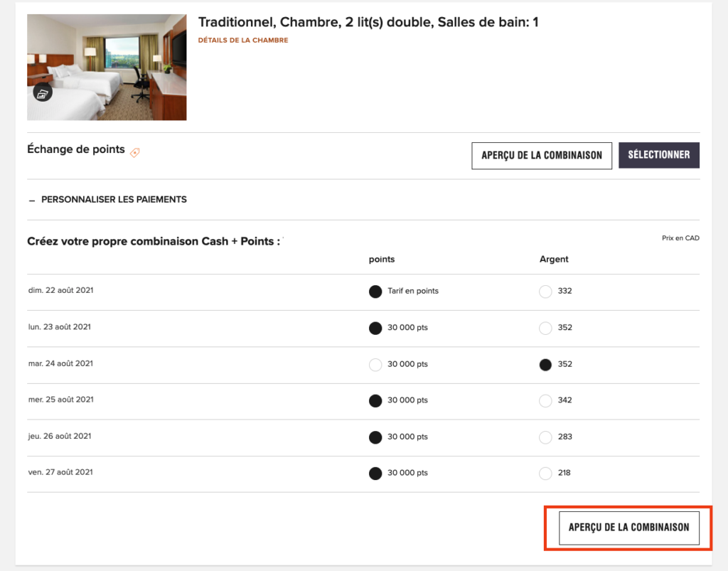Click the tag icon beside Échange de points
This screenshot has width=728, height=571.
pos(135,152)
